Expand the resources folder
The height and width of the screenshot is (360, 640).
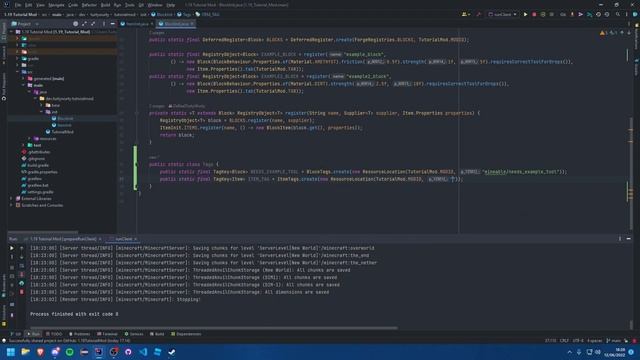pyautogui.click(x=29, y=138)
